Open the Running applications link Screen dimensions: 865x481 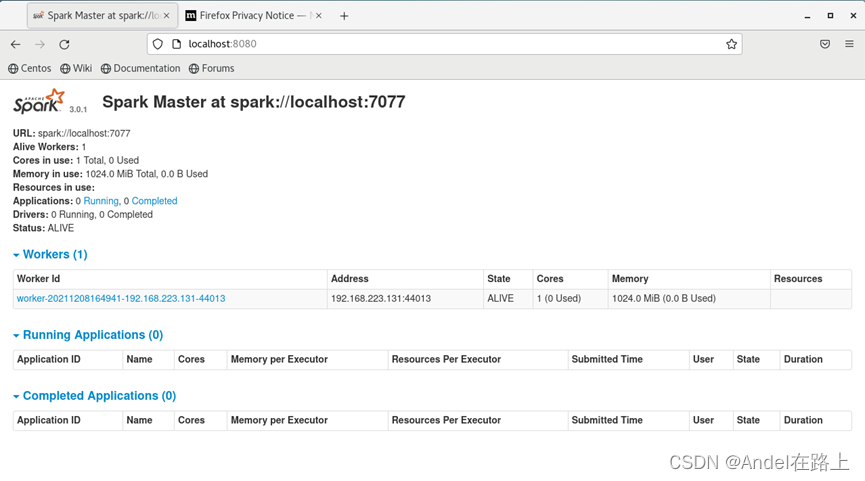tap(101, 201)
